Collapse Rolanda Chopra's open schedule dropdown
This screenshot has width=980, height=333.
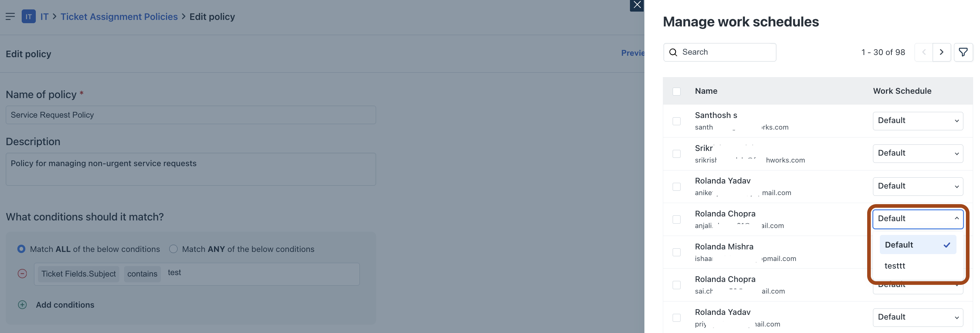pyautogui.click(x=917, y=219)
